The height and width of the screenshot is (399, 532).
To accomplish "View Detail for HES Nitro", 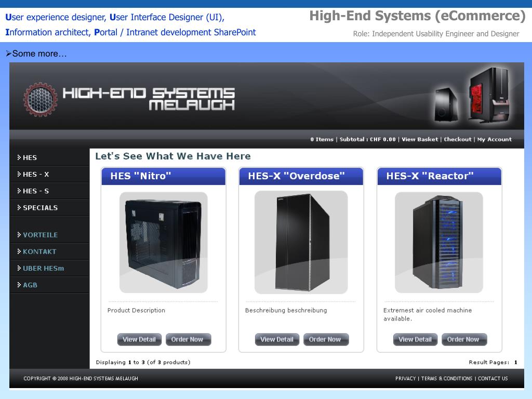I will click(139, 339).
